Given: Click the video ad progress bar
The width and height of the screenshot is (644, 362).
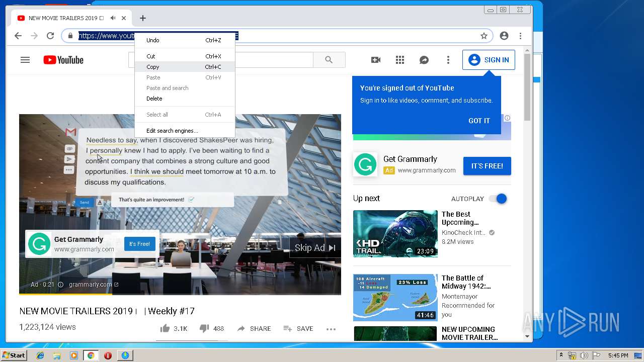Looking at the screenshot, I should point(180,294).
